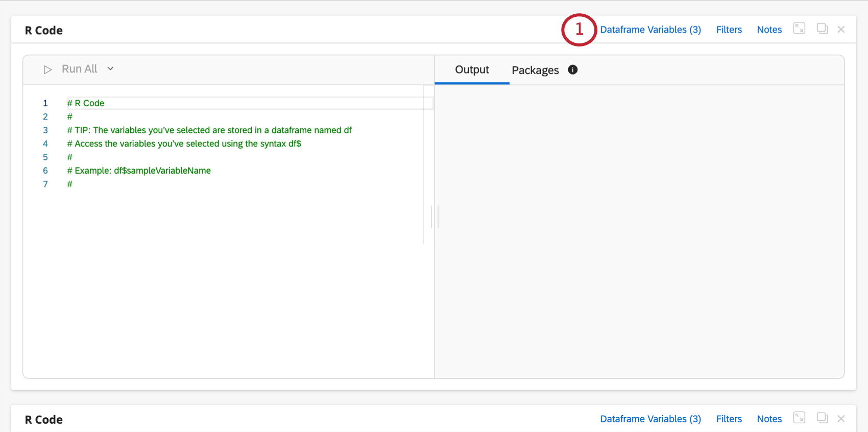Remove the bottom R Code card
868x432 pixels.
click(x=841, y=419)
